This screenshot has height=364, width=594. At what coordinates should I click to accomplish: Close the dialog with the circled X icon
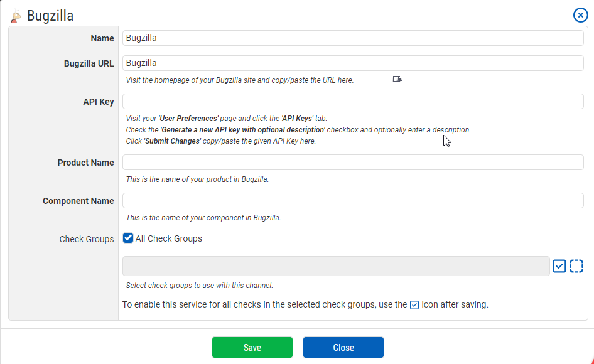point(580,16)
